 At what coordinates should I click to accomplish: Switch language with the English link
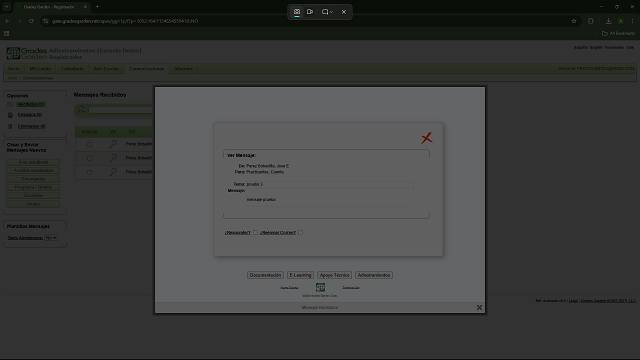(596, 47)
